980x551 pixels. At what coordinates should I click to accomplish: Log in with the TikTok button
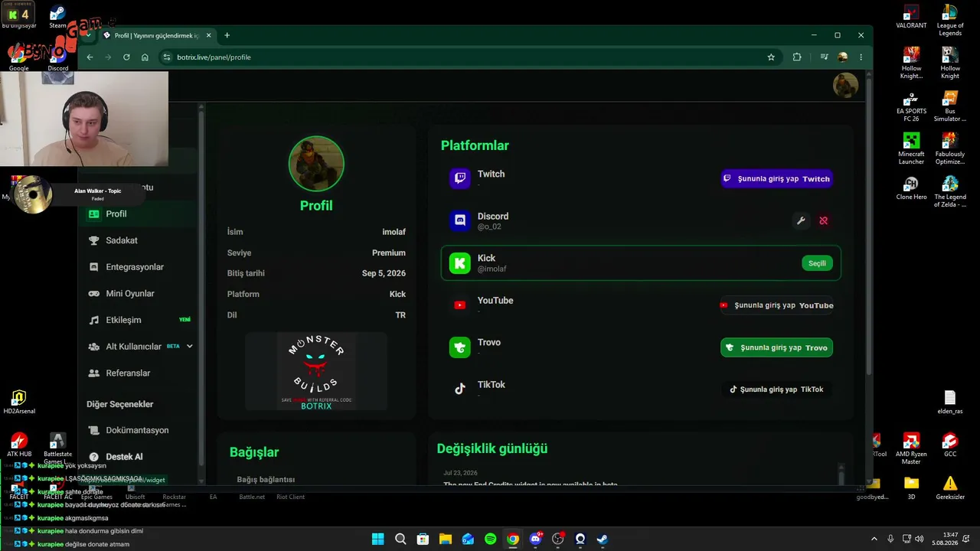pyautogui.click(x=776, y=390)
